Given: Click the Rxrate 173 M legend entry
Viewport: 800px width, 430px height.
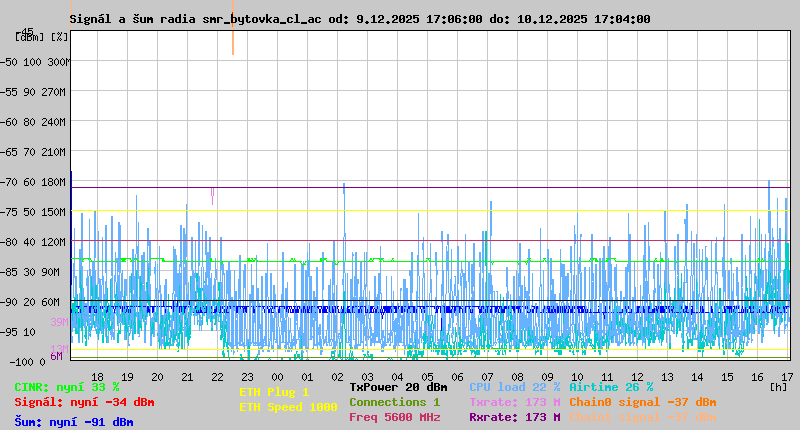Looking at the screenshot, I should pos(514,417).
